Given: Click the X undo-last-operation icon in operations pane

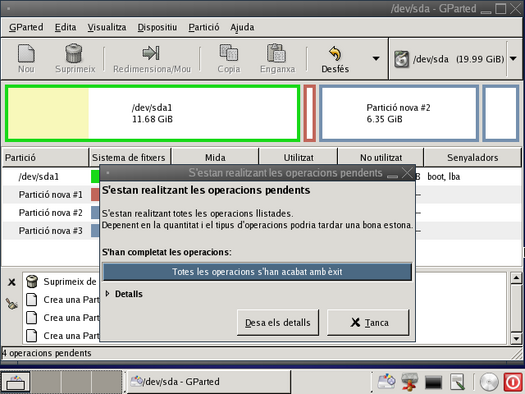Looking at the screenshot, I should tap(12, 282).
